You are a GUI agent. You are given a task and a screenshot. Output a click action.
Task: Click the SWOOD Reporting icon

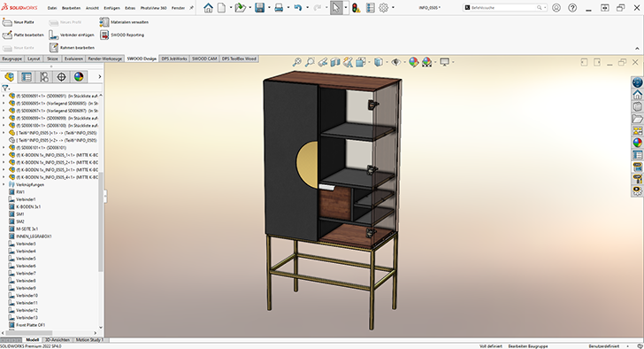[104, 35]
